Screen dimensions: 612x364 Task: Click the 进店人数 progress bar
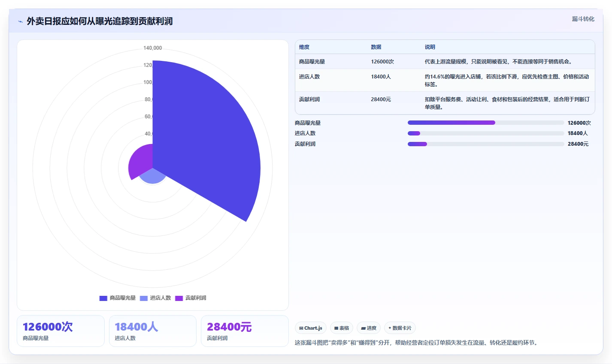[x=486, y=133]
